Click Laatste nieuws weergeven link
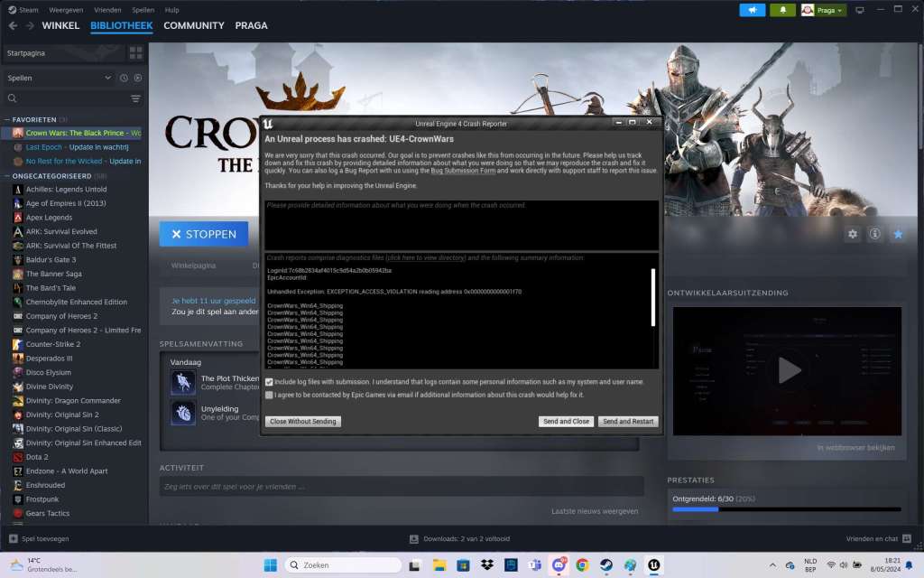The image size is (924, 578). click(x=595, y=511)
